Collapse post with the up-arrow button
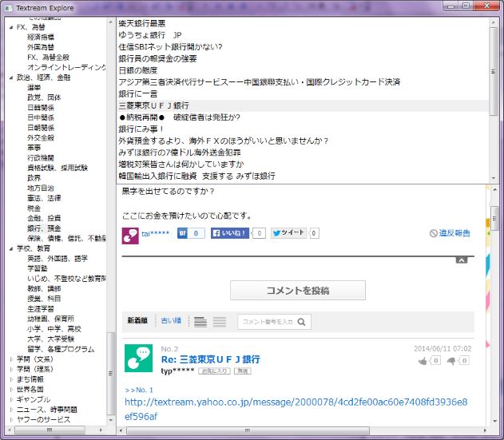This screenshot has height=440, width=504. click(x=462, y=260)
